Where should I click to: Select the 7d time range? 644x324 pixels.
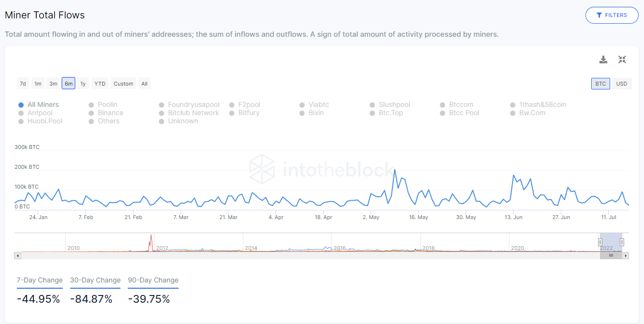point(23,84)
